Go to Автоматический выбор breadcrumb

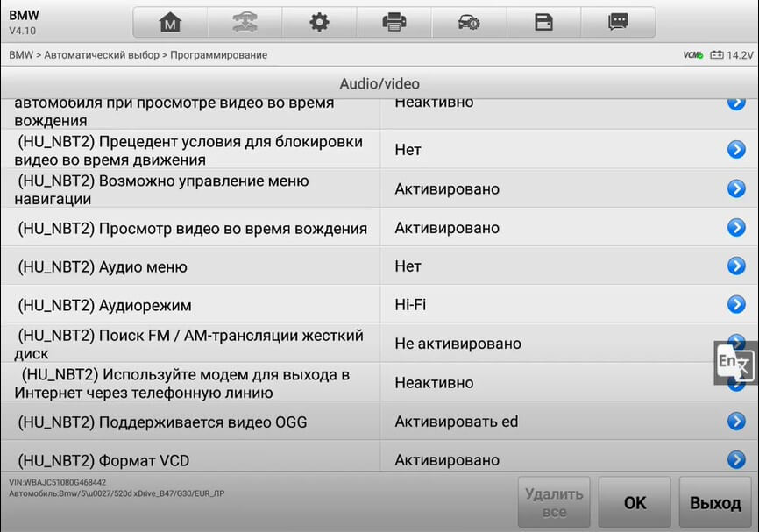[102, 55]
